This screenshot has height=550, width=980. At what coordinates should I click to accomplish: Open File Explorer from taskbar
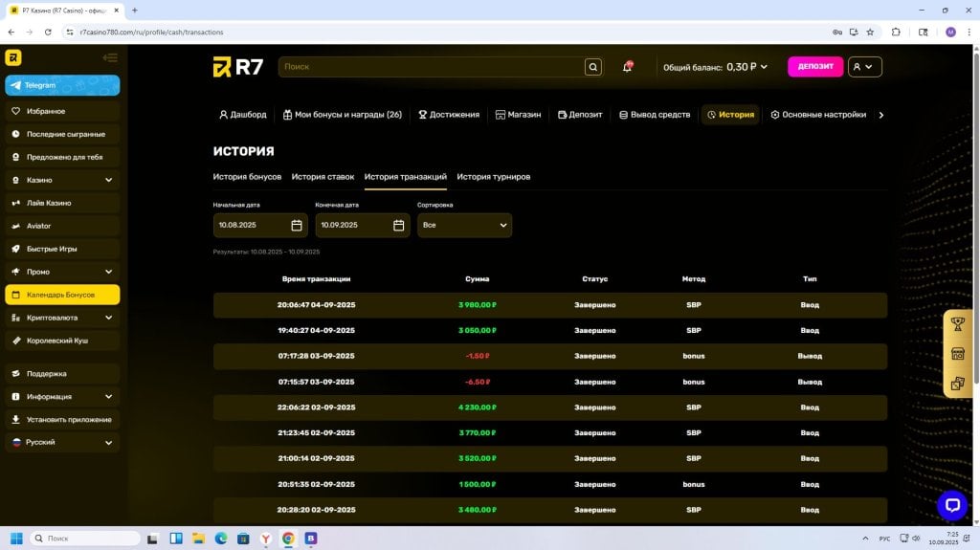coord(198,539)
